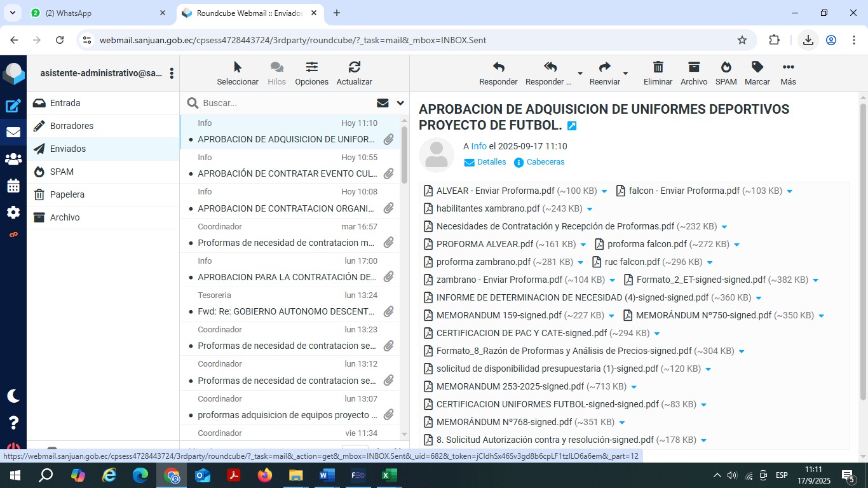
Task: Open the Marcar tag icon
Action: click(757, 68)
